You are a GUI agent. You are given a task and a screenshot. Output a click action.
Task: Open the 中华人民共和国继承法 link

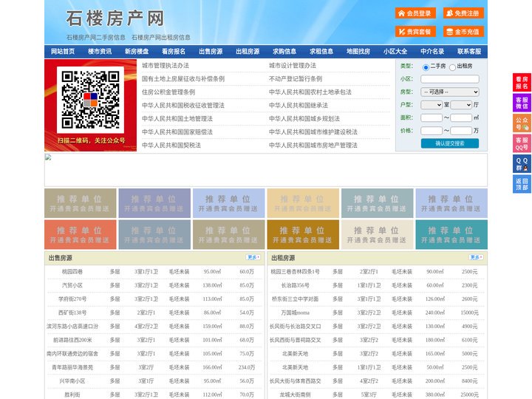tap(299, 105)
